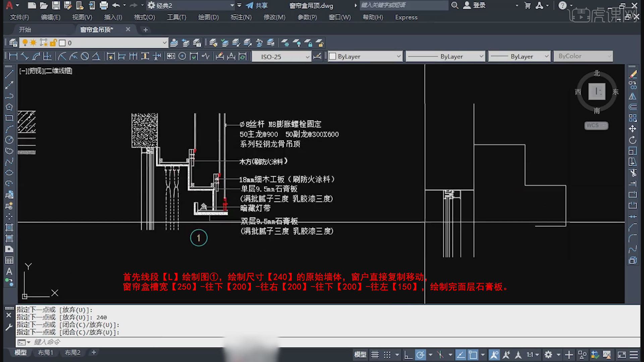Screen dimensions: 644x362
Task: Click the Plot (print) icon
Action: click(x=104, y=5)
